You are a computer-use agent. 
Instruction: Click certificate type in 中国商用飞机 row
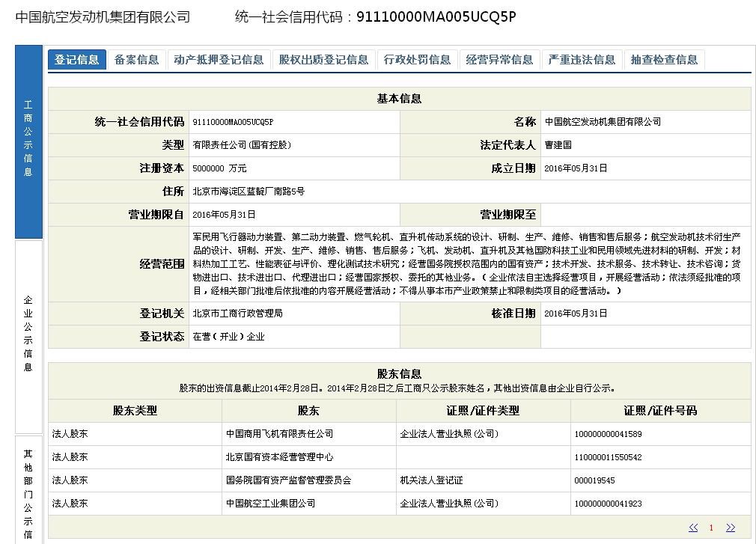[449, 434]
